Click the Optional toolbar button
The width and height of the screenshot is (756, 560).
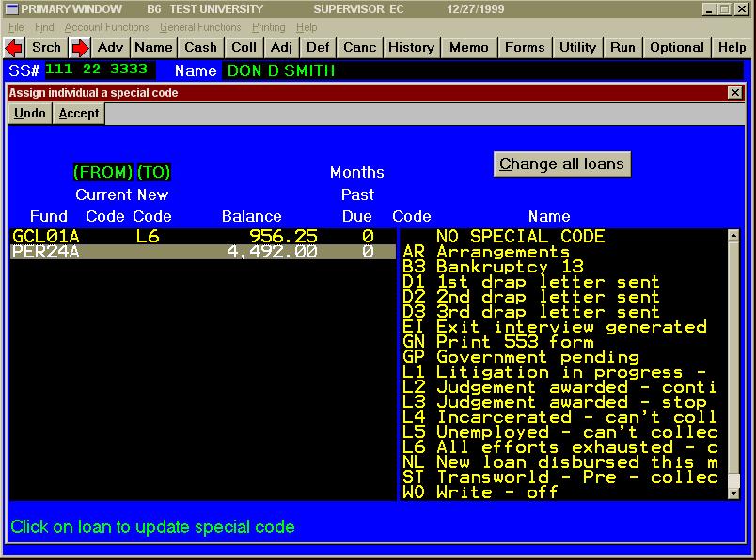(677, 47)
